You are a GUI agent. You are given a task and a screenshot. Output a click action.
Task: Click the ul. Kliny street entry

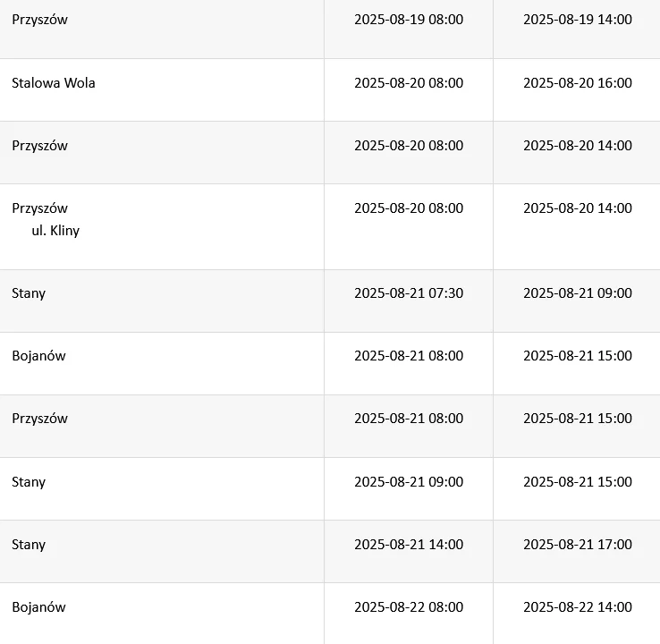(55, 231)
